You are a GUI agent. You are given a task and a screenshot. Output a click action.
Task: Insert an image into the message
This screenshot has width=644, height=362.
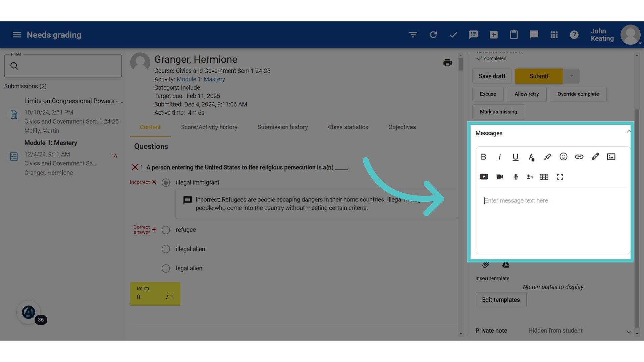611,157
